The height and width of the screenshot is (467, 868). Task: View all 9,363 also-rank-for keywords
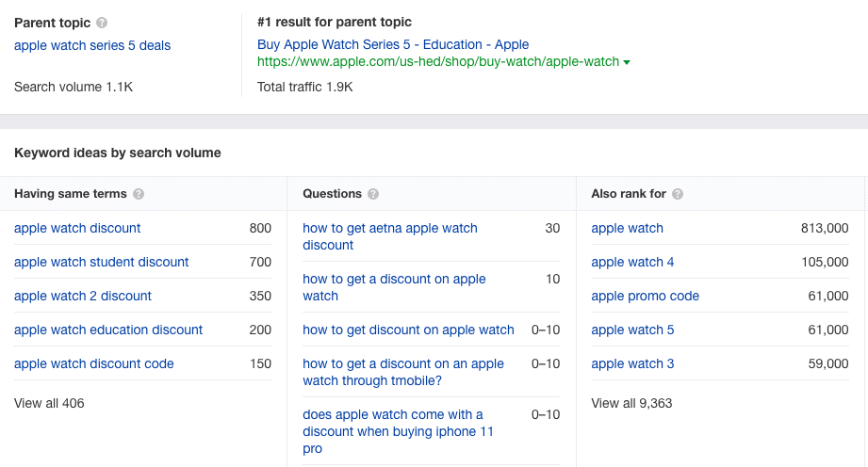click(631, 403)
